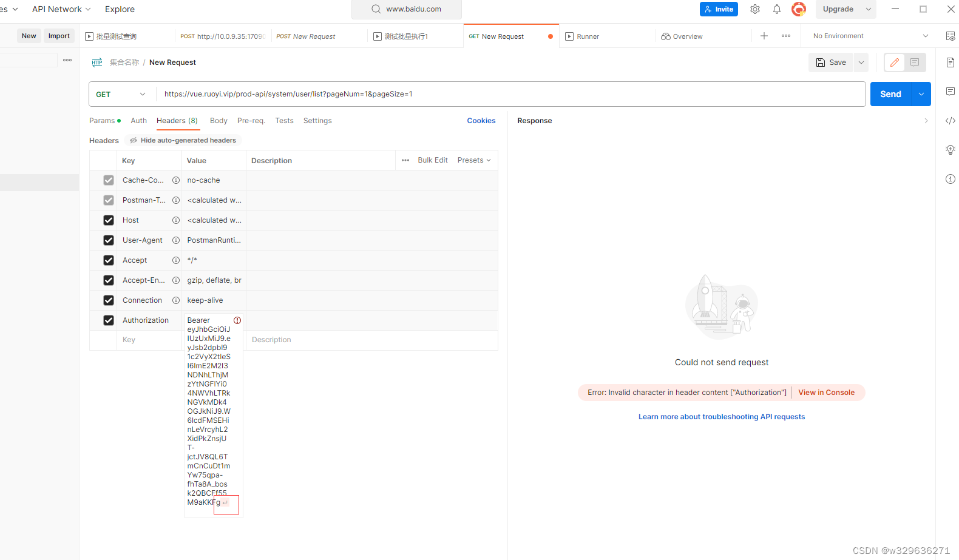Screen dimensions: 959x560
Task: Show info for Accept-Encoding header
Action: click(x=176, y=280)
